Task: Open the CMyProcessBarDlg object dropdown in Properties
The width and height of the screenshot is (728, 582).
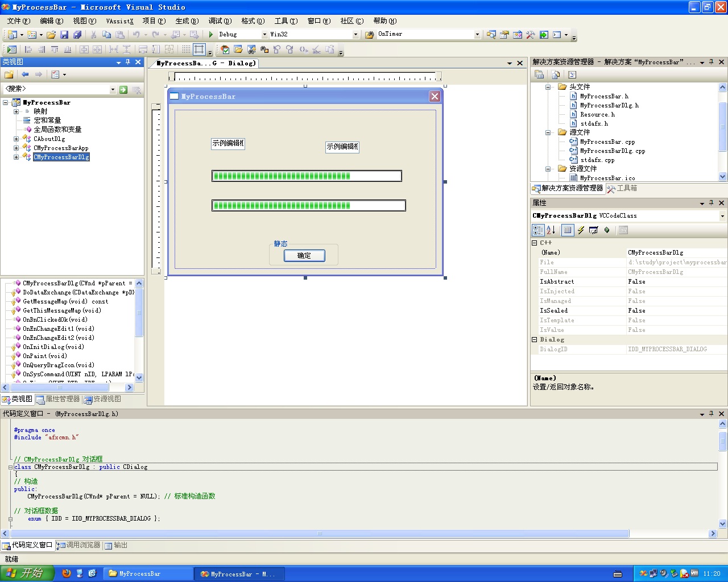Action: tap(722, 216)
